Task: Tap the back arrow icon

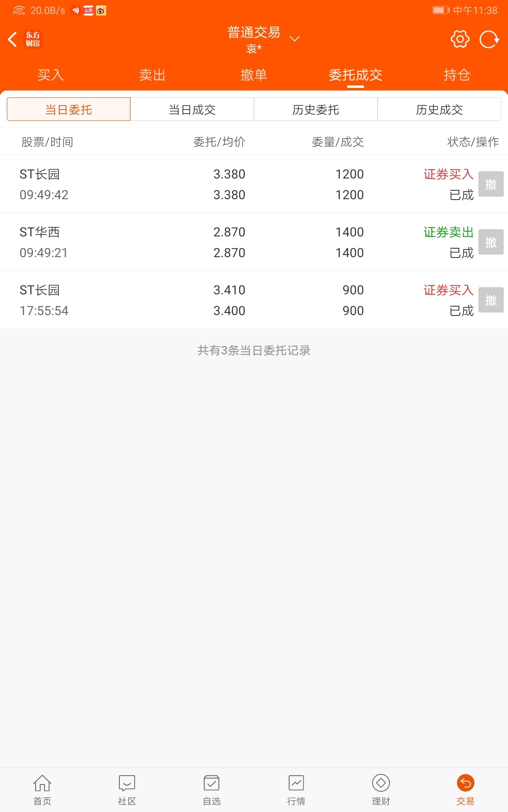Action: [x=13, y=39]
